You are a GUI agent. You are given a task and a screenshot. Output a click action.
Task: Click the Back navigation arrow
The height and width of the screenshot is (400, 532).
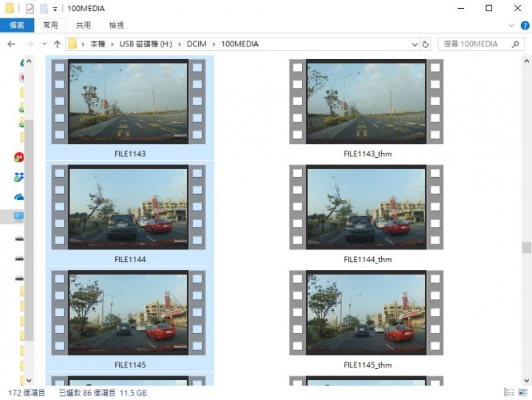click(11, 44)
